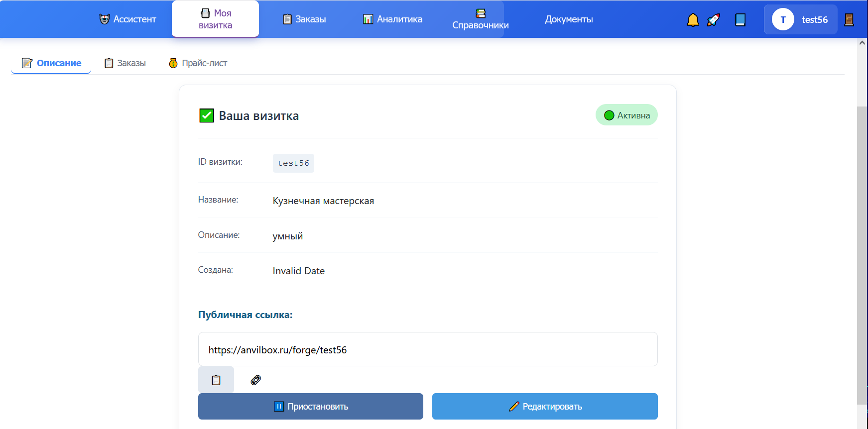Open the Аналитика section
The height and width of the screenshot is (429, 868).
(393, 19)
